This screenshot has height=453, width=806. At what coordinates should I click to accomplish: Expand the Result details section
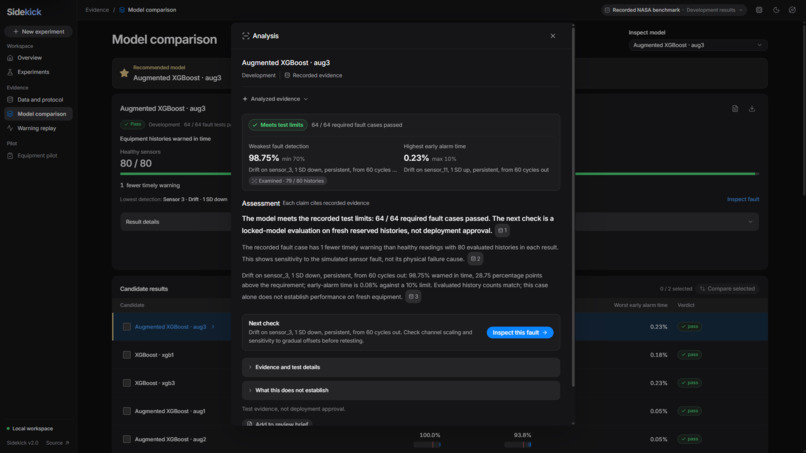tap(439, 222)
